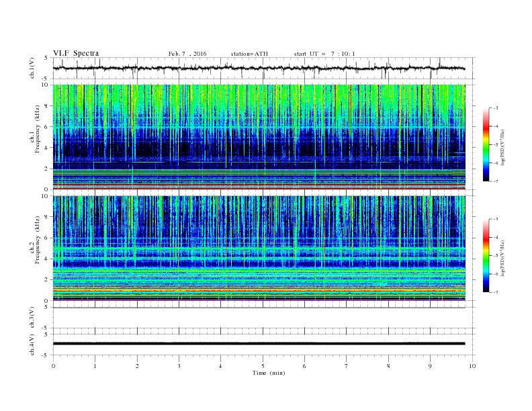Click time axis tick label "5"
This screenshot has width=532, height=411.
click(263, 366)
